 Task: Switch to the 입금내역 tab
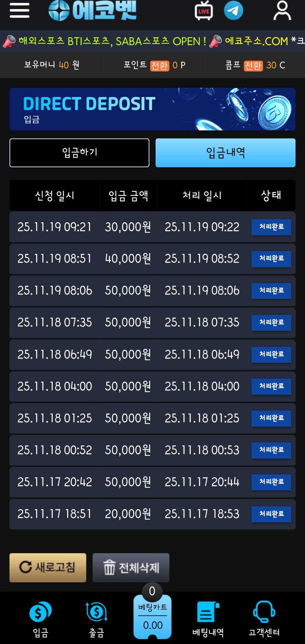pos(225,153)
